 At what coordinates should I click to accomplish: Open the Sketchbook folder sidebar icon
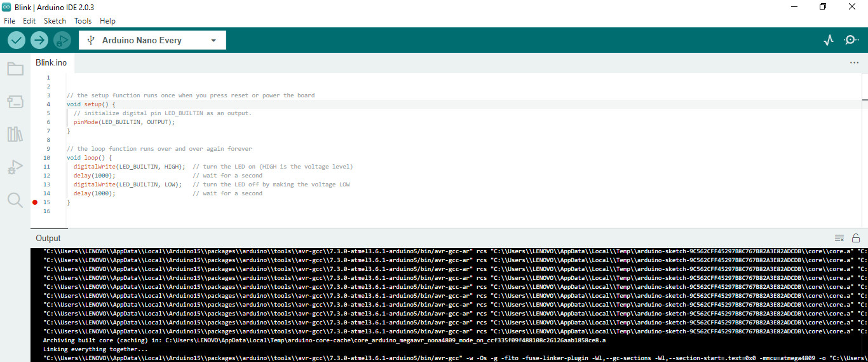coord(15,69)
